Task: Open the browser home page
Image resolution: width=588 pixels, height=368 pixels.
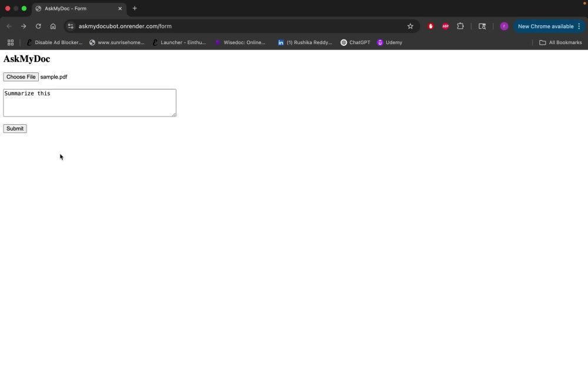Action: pyautogui.click(x=53, y=26)
